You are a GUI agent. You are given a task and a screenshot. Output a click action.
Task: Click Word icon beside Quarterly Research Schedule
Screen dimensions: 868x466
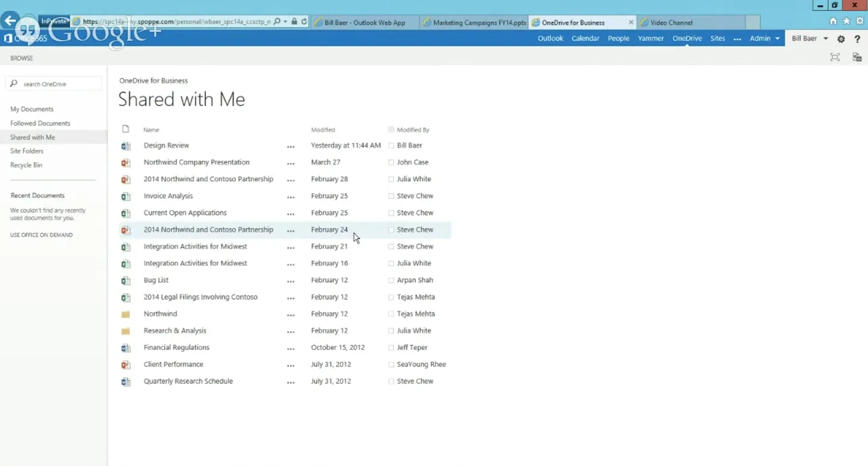pos(126,382)
